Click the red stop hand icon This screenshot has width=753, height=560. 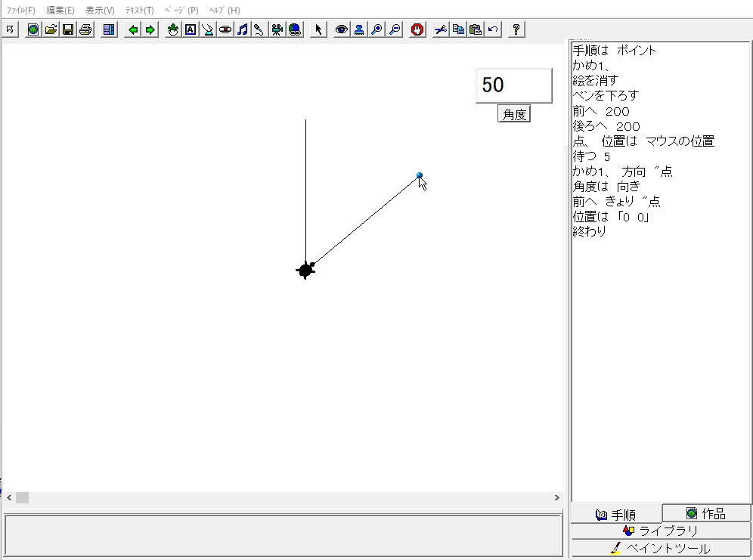click(417, 29)
